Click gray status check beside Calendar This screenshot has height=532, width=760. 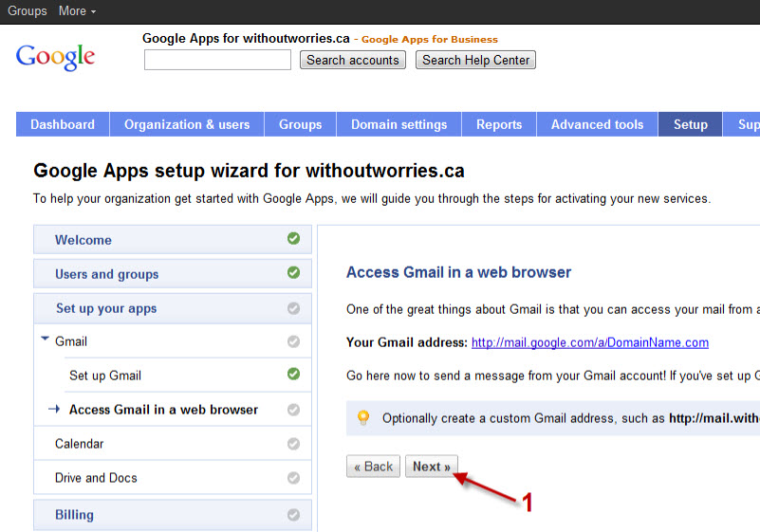tap(293, 444)
